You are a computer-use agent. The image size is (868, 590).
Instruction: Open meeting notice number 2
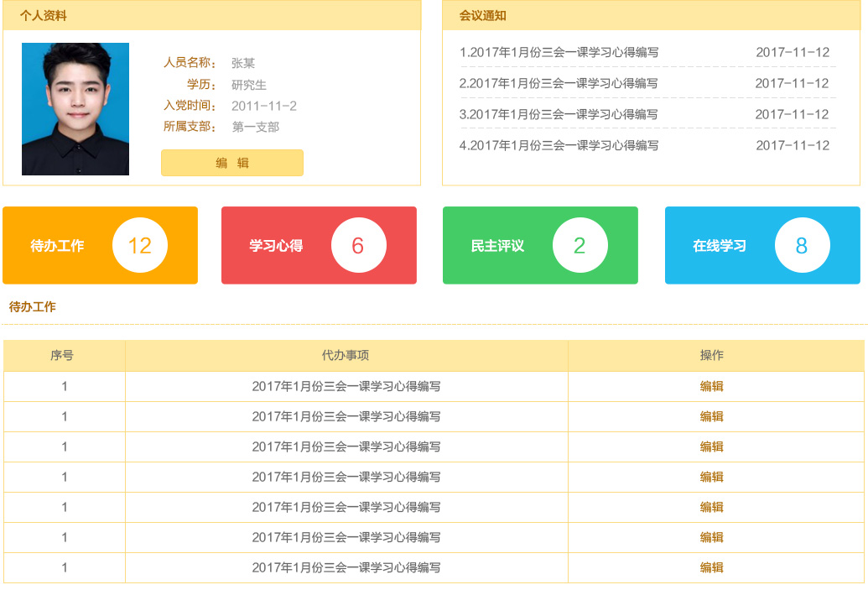point(559,83)
